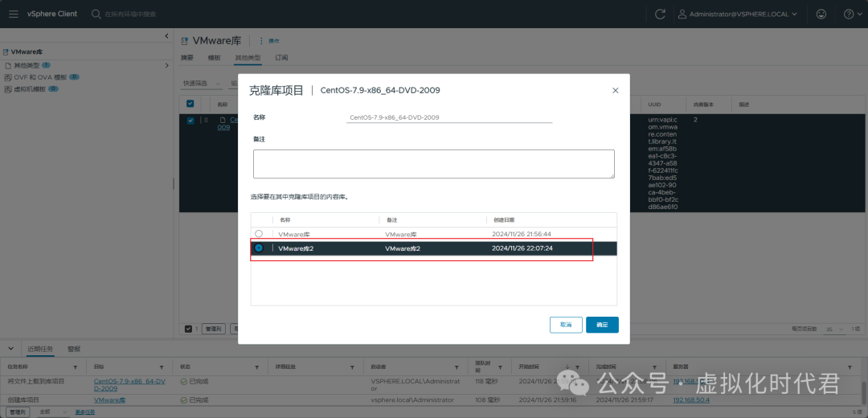Click the 将文件上载到库项目 task name
The image size is (868, 418).
pos(36,382)
